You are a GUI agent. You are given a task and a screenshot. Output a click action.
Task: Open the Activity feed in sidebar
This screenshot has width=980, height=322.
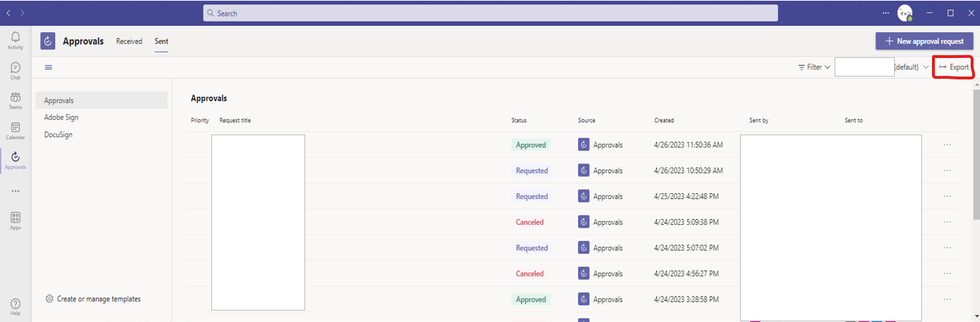click(x=15, y=40)
